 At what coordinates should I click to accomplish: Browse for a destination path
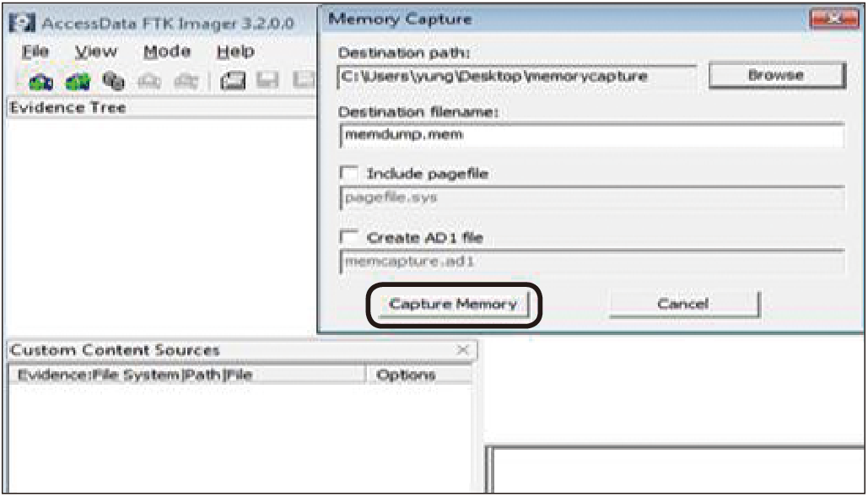click(x=776, y=75)
